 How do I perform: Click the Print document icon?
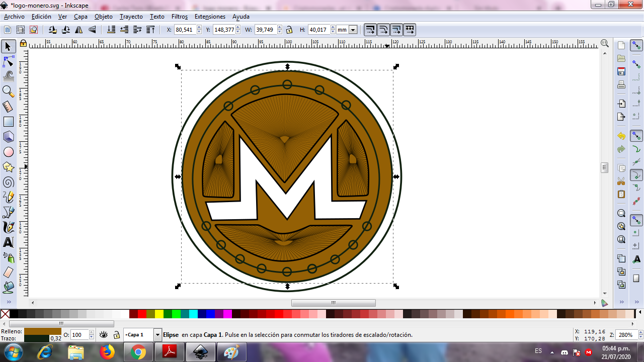[621, 84]
